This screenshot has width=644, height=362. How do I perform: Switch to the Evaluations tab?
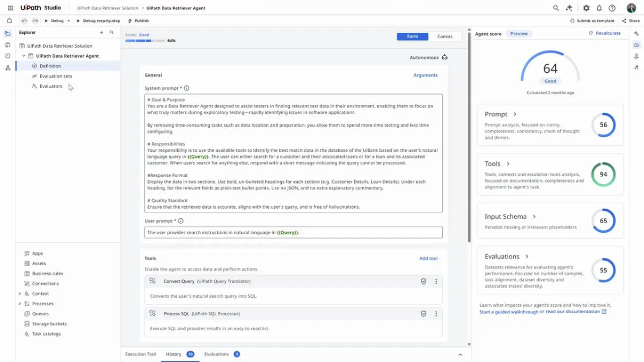click(x=216, y=354)
